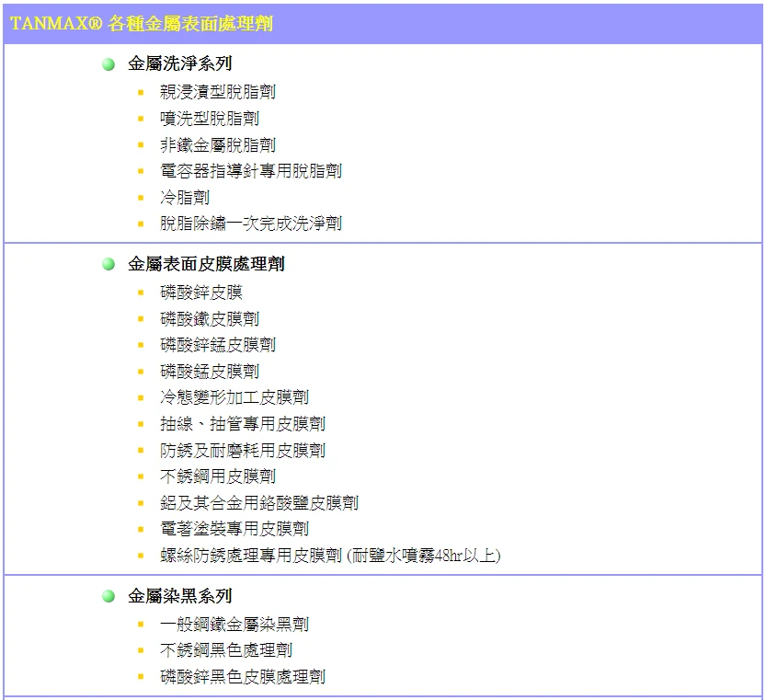Select the 螺絲防銹處理專用皮膜劑 entry
The width and height of the screenshot is (766, 700).
point(329,556)
